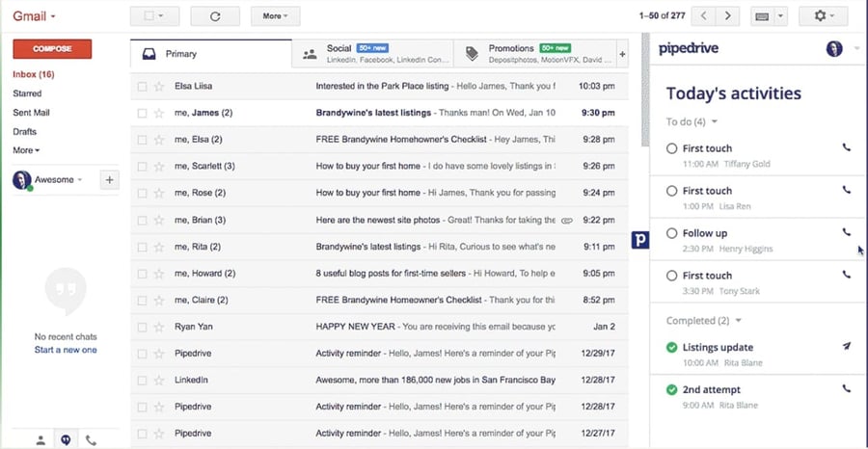Select the 'me, Elsa (2)' email checkbox
Image resolution: width=868 pixels, height=449 pixels.
[x=143, y=140]
